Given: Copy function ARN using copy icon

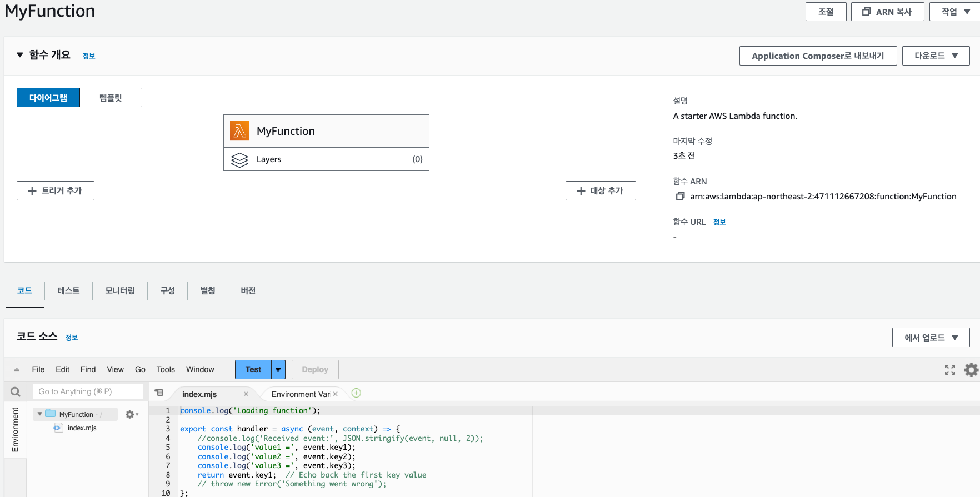Looking at the screenshot, I should (x=680, y=196).
